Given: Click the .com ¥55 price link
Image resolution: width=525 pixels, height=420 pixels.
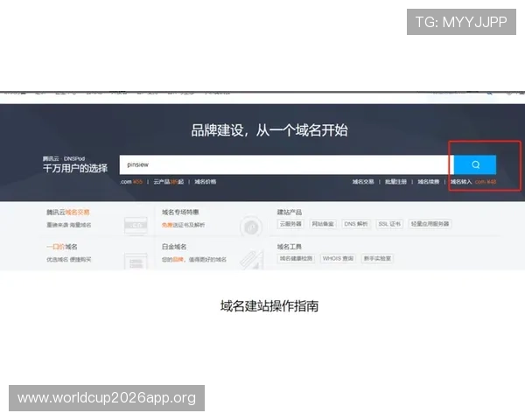Looking at the screenshot, I should [x=131, y=181].
